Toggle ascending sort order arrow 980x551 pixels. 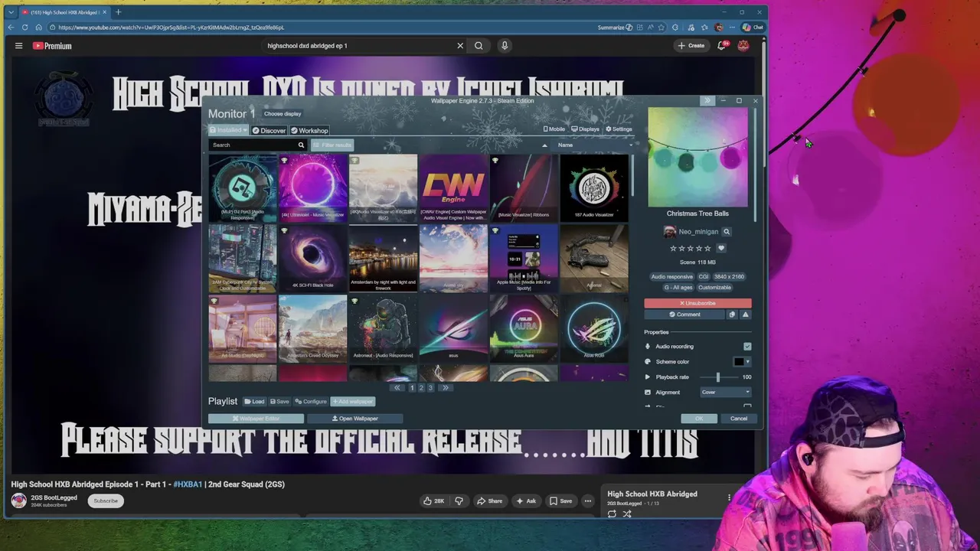pos(545,145)
